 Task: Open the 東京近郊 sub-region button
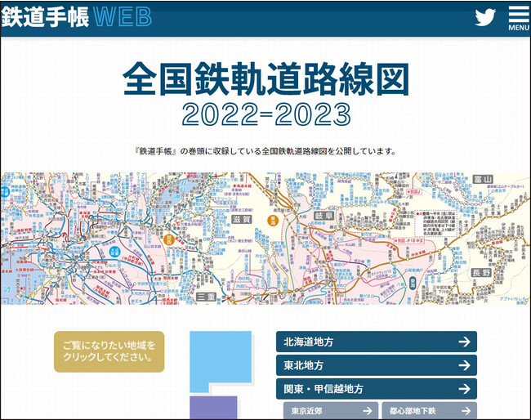331,410
